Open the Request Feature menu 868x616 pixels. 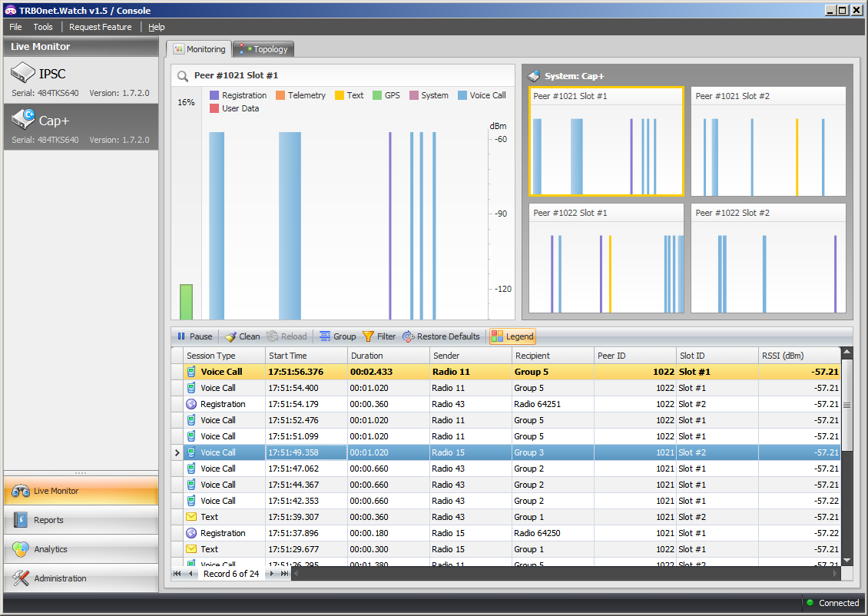click(101, 27)
